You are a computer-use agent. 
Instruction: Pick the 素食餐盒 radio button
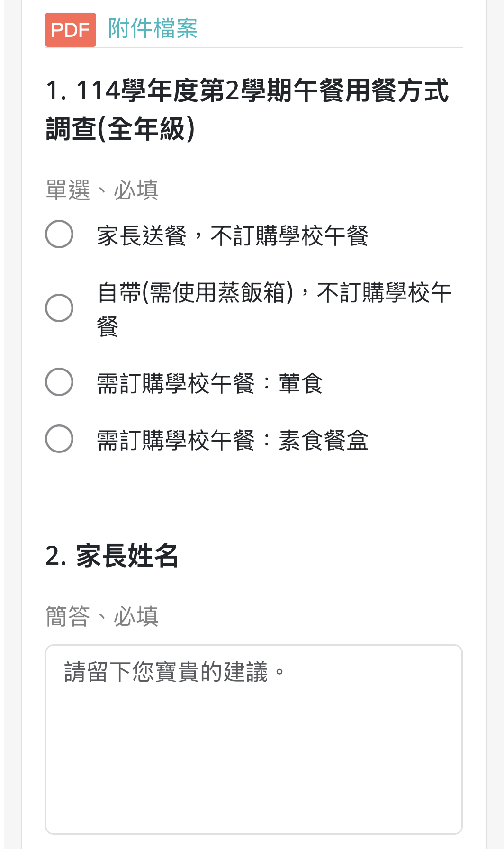[x=59, y=439]
